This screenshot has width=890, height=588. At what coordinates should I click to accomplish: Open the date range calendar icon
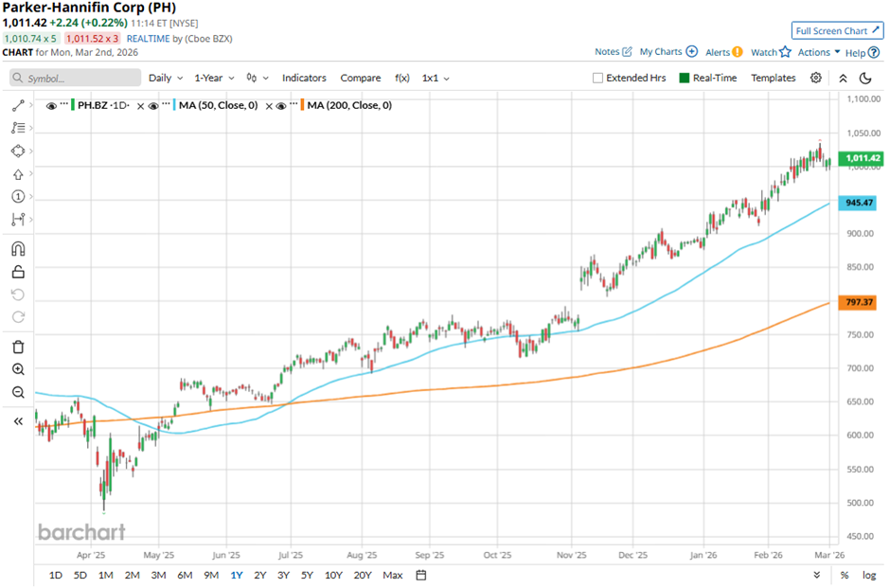421,575
